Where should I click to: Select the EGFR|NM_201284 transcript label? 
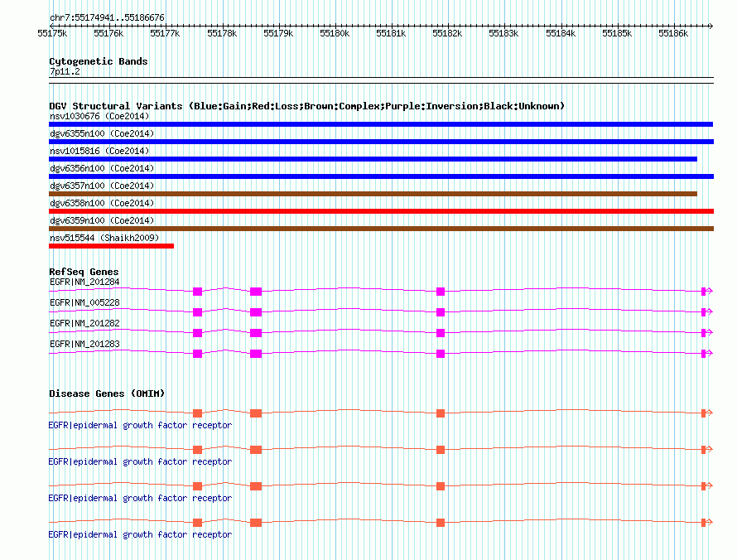pyautogui.click(x=84, y=282)
